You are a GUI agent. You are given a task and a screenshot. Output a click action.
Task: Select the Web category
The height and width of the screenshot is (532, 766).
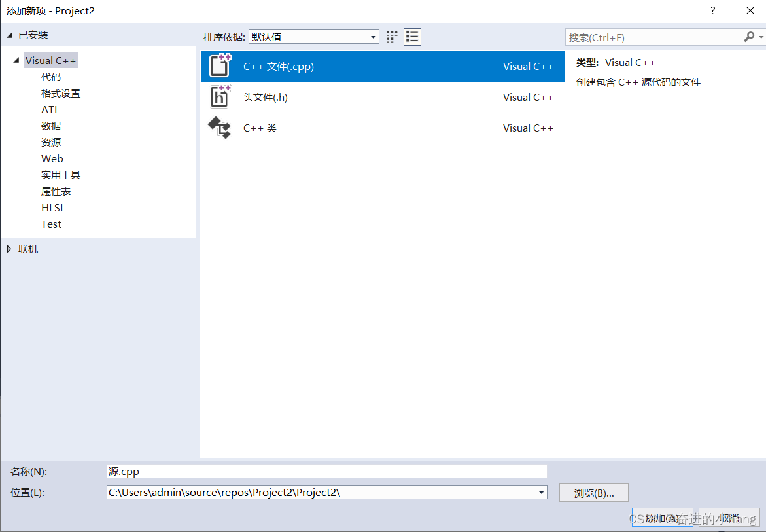52,159
